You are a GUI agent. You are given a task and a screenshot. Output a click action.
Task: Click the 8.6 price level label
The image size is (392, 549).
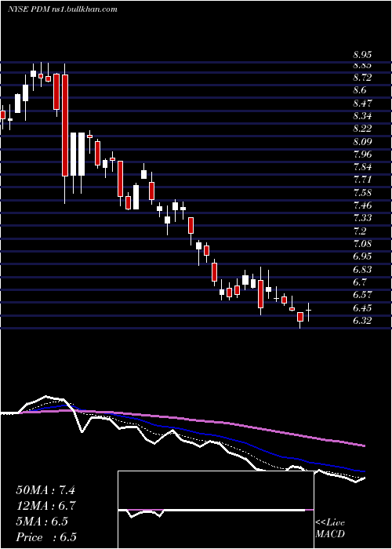(x=360, y=90)
